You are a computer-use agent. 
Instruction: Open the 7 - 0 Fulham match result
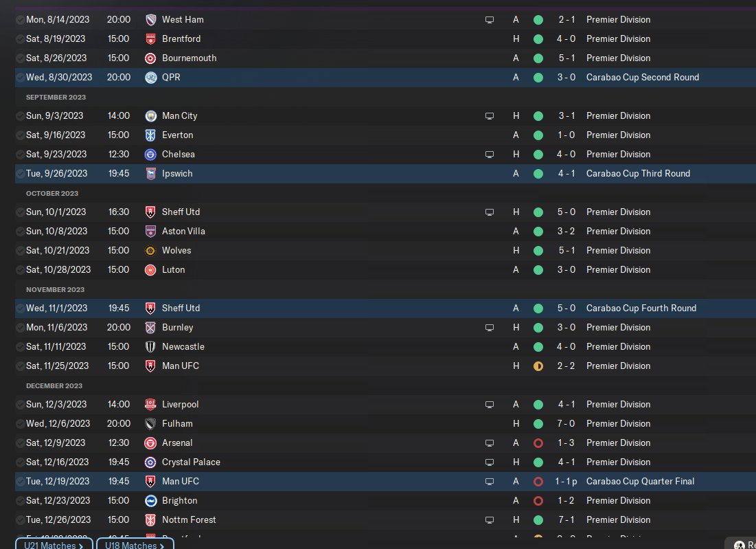click(566, 423)
